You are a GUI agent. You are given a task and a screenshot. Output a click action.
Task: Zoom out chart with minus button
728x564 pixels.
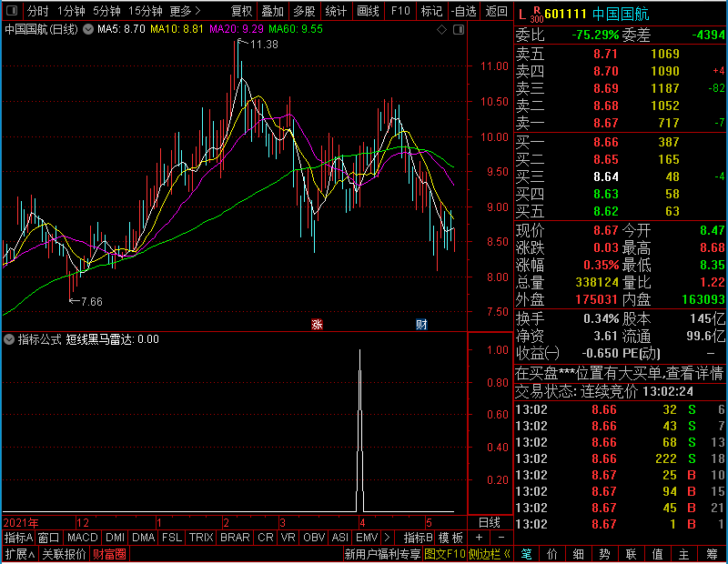(x=501, y=538)
